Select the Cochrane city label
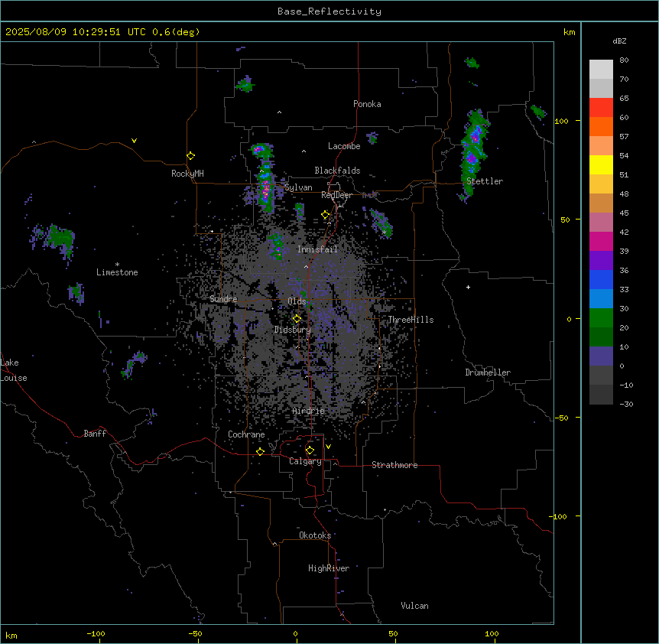This screenshot has height=644, width=659. tap(246, 434)
